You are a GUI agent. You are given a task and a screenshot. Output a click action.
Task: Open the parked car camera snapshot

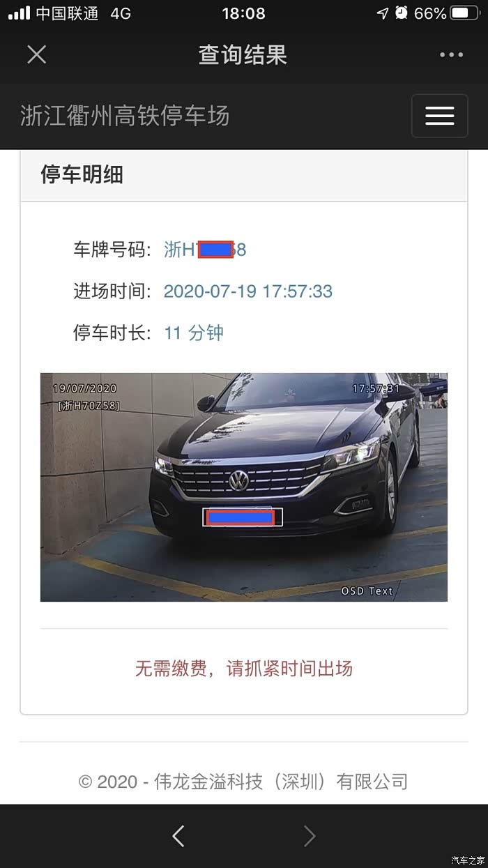click(244, 487)
